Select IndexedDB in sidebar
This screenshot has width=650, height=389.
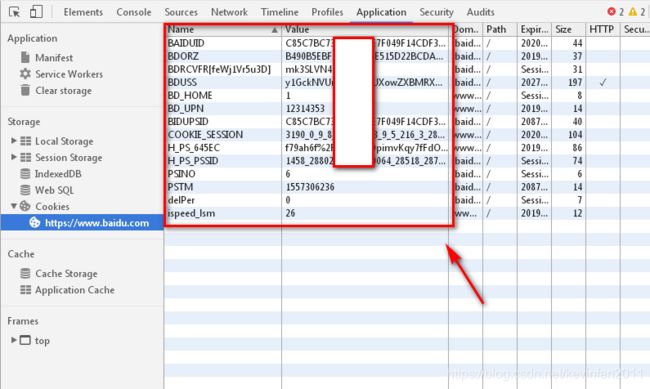click(x=58, y=174)
